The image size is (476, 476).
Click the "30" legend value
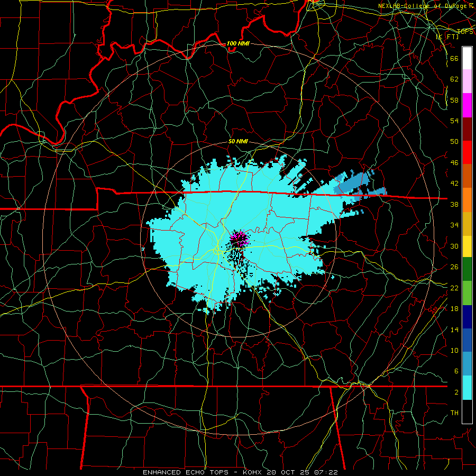[x=454, y=246]
